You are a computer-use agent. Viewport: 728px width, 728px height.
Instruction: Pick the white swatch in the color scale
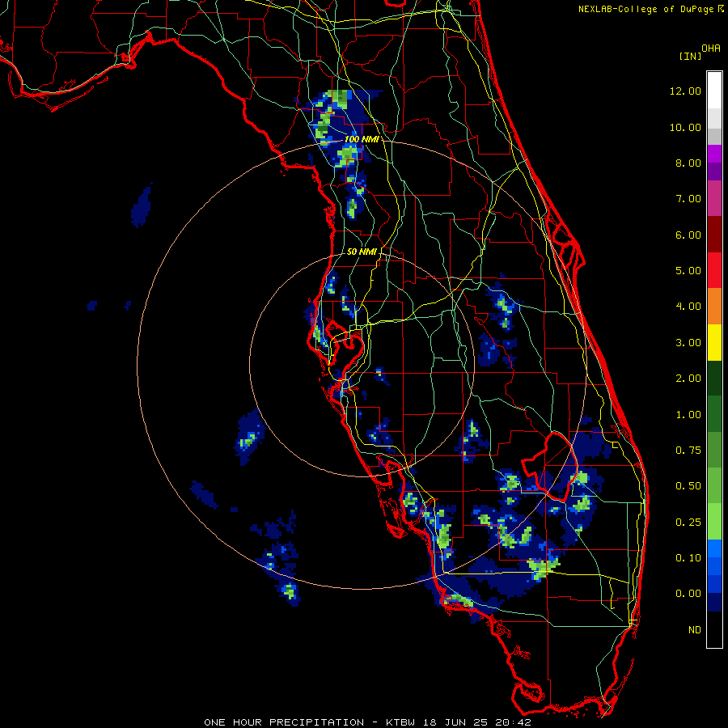coord(714,91)
